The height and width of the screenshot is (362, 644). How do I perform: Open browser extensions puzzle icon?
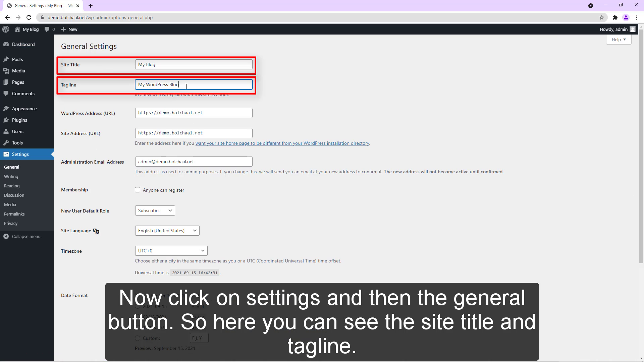point(615,17)
